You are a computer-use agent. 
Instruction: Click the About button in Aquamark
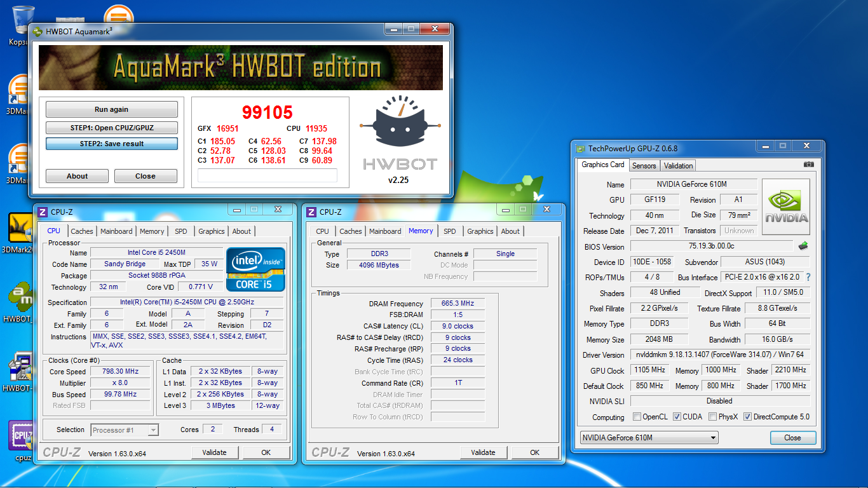[77, 176]
